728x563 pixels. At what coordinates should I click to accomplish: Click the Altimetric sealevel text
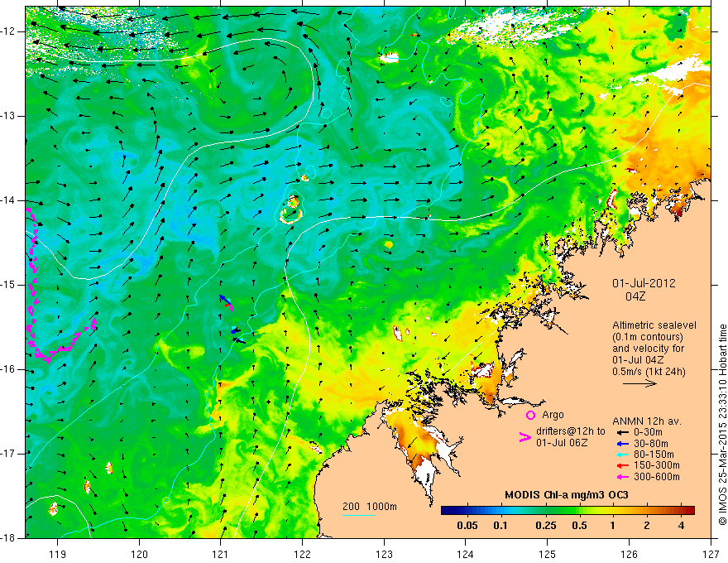coord(654,325)
